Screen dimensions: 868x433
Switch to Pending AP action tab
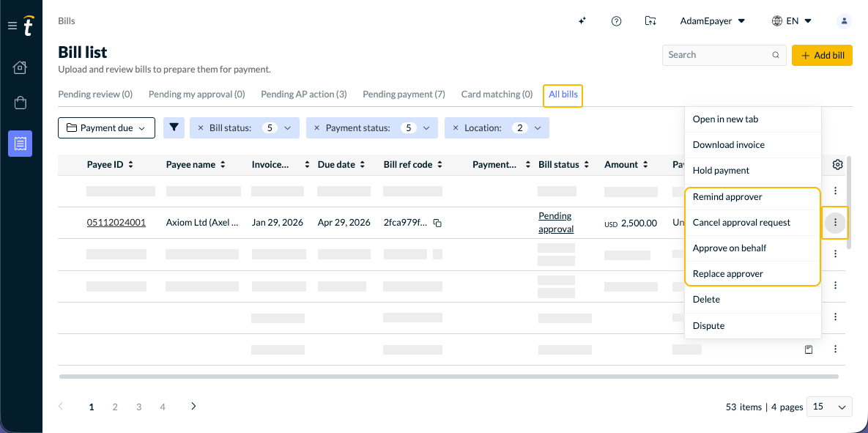(x=304, y=94)
